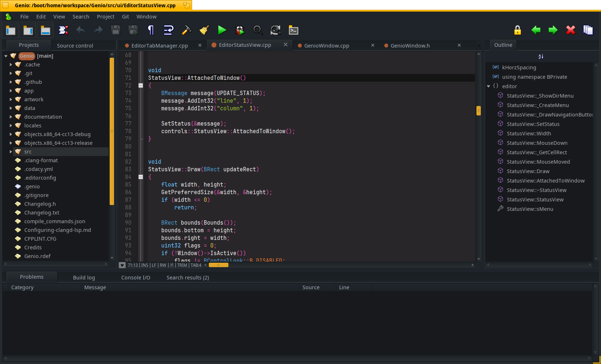Build the project using the hammer icon
This screenshot has height=364, width=601.
186,30
